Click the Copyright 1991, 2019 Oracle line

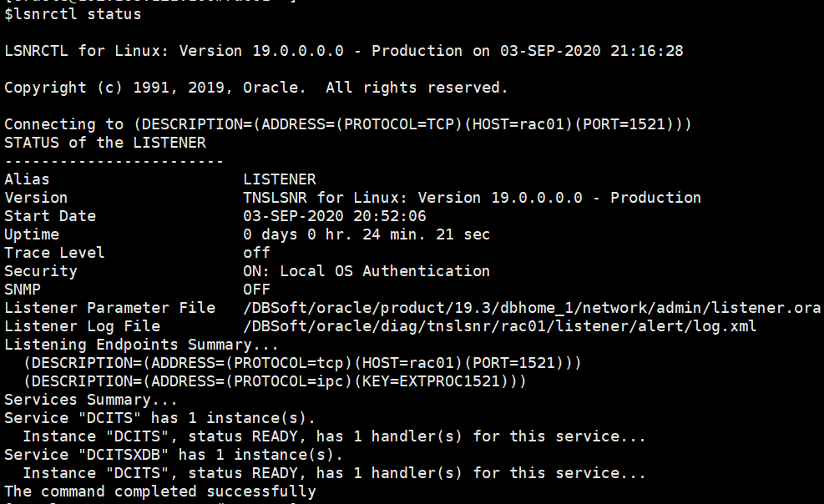pos(242,87)
